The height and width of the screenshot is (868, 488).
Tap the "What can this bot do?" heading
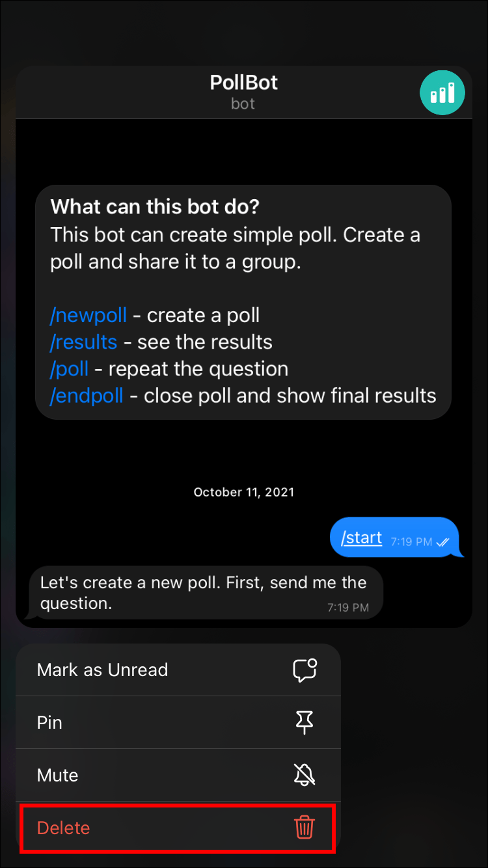[155, 207]
